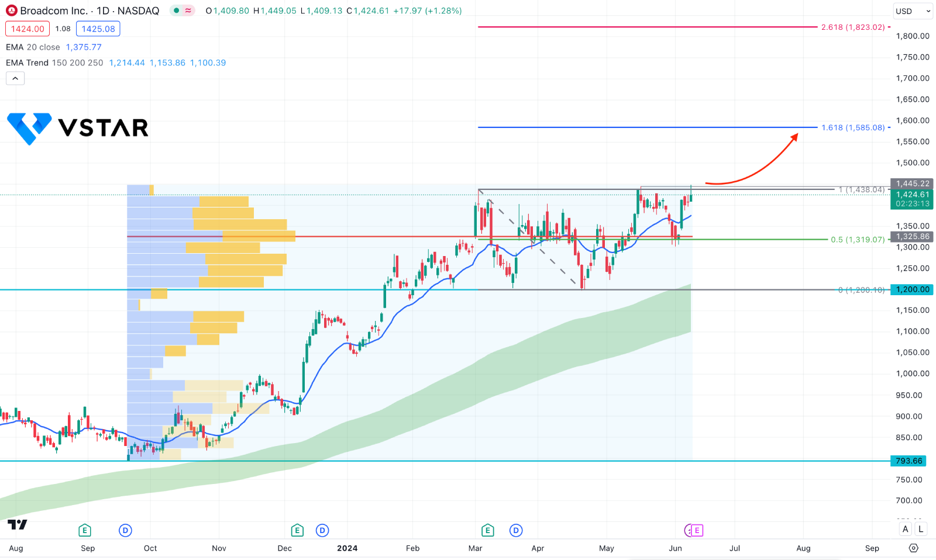This screenshot has height=560, width=936.
Task: Click the Aug label on left time axis
Action: click(16, 548)
